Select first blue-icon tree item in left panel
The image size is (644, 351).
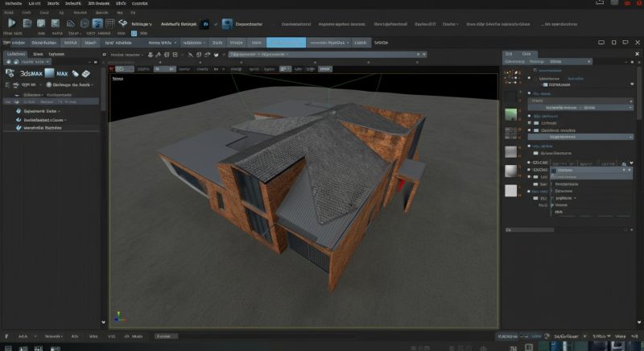(x=39, y=111)
